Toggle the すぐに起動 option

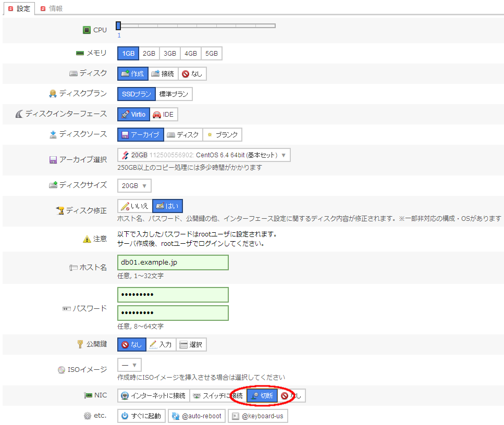142,416
